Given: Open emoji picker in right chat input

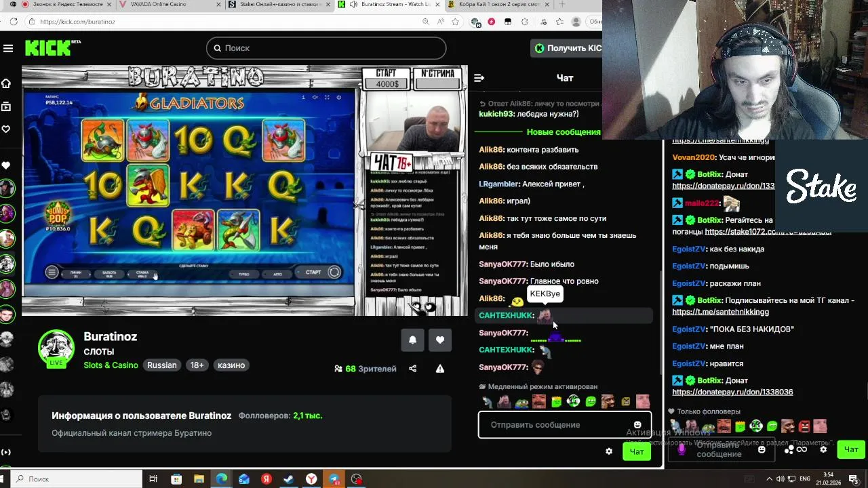Looking at the screenshot, I should [762, 449].
